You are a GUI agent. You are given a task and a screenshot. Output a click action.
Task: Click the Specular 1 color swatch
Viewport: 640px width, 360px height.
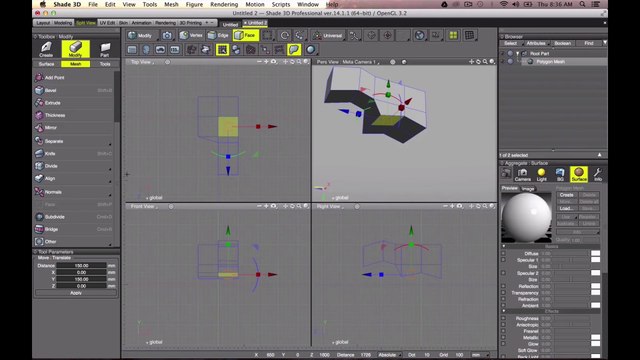click(x=596, y=260)
